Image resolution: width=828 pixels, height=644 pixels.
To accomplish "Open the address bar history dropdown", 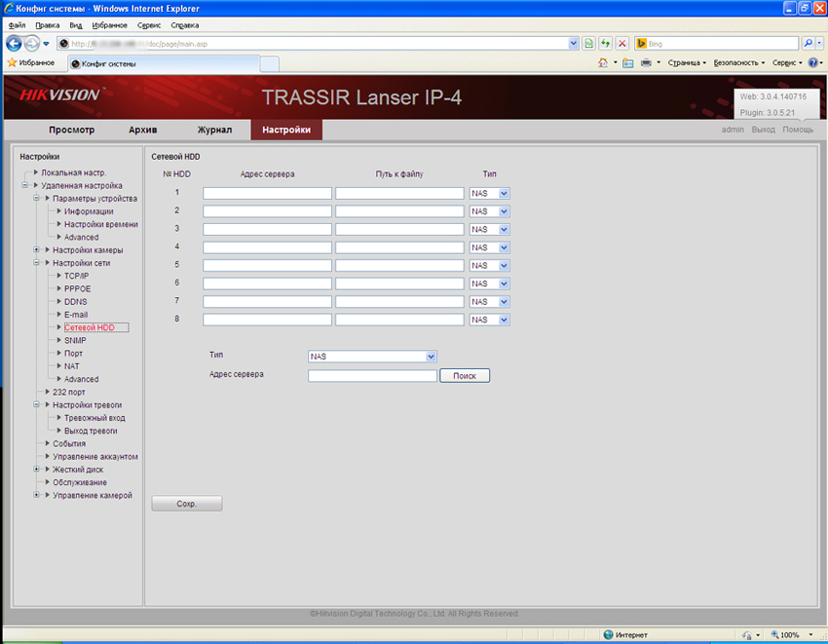I will [574, 43].
